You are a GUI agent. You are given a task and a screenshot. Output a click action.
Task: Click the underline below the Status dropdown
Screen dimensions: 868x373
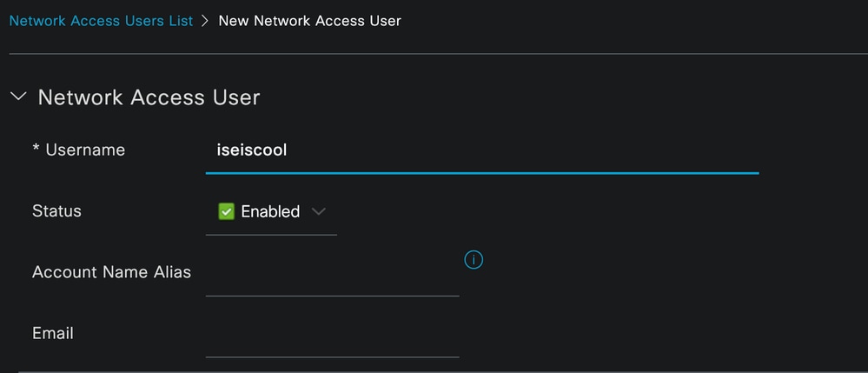tap(271, 235)
